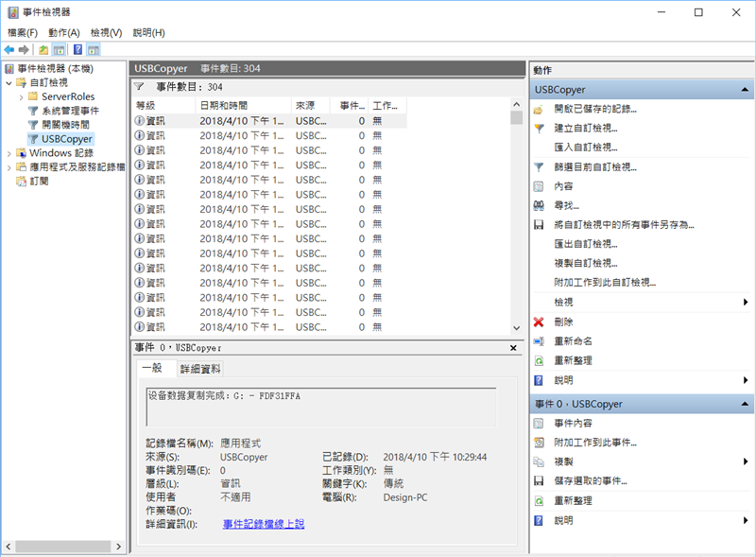Switch to the 詳細資料 tab

tap(200, 369)
